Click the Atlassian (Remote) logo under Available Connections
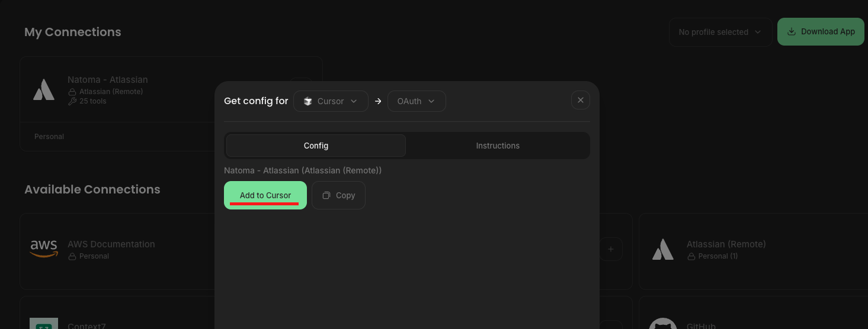868x329 pixels. coord(663,249)
